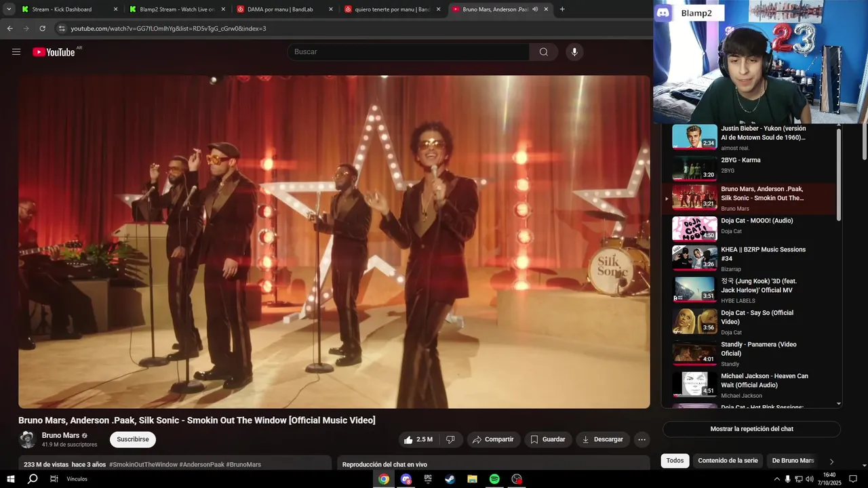The image size is (868, 488).
Task: Open Spotify from the taskbar
Action: point(494,479)
